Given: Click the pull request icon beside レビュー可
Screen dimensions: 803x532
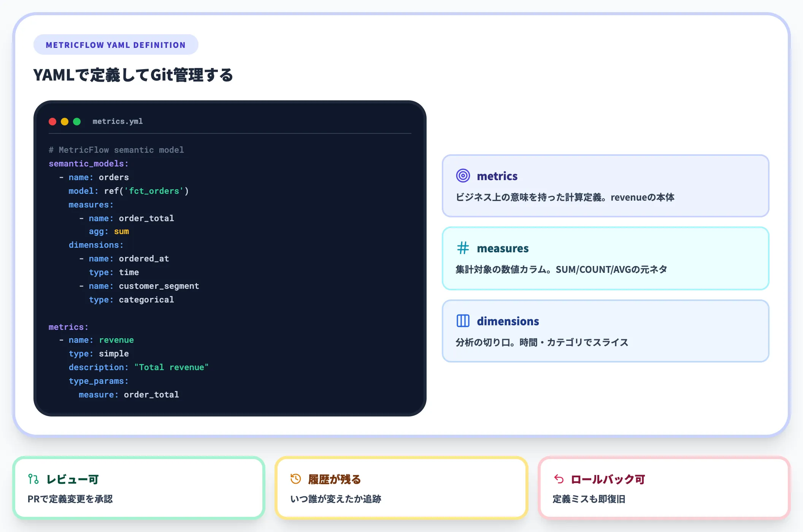Looking at the screenshot, I should pos(33,479).
